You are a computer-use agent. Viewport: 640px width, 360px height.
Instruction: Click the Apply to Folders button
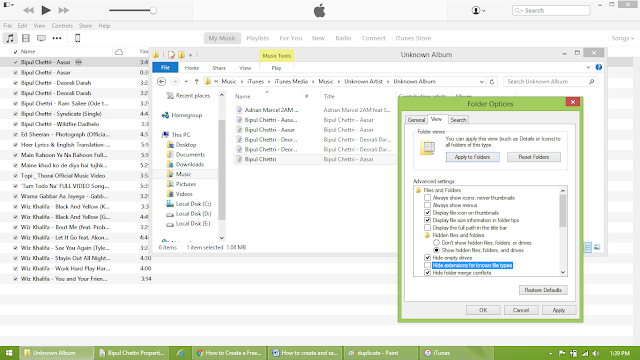pyautogui.click(x=473, y=157)
